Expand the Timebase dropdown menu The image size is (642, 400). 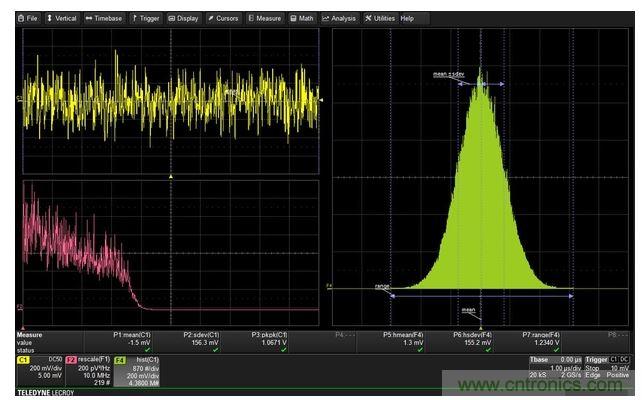click(x=105, y=18)
